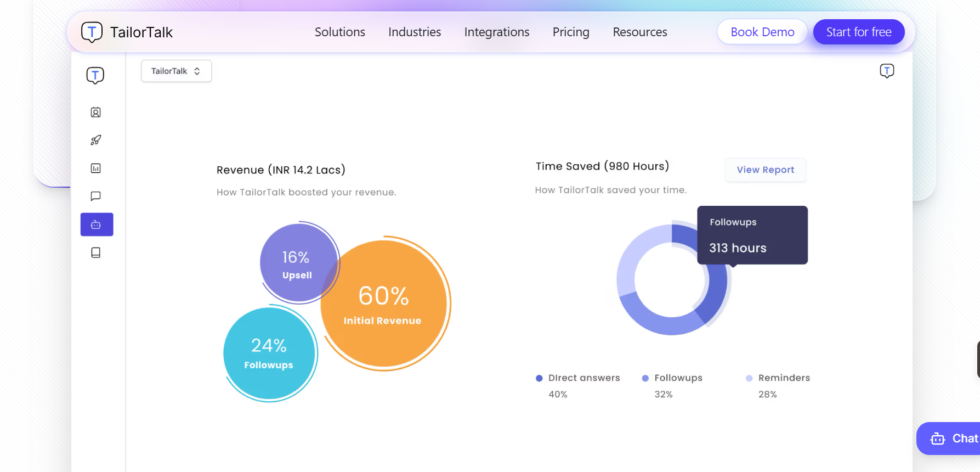
Task: Click the Revenue (INR 14.2 Lacs) heading
Action: pos(281,170)
